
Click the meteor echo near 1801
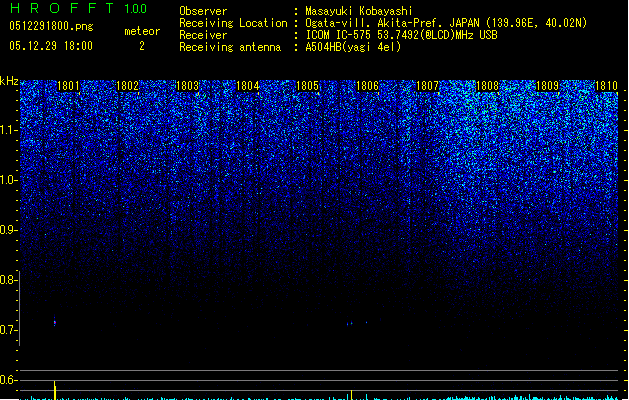[55, 322]
